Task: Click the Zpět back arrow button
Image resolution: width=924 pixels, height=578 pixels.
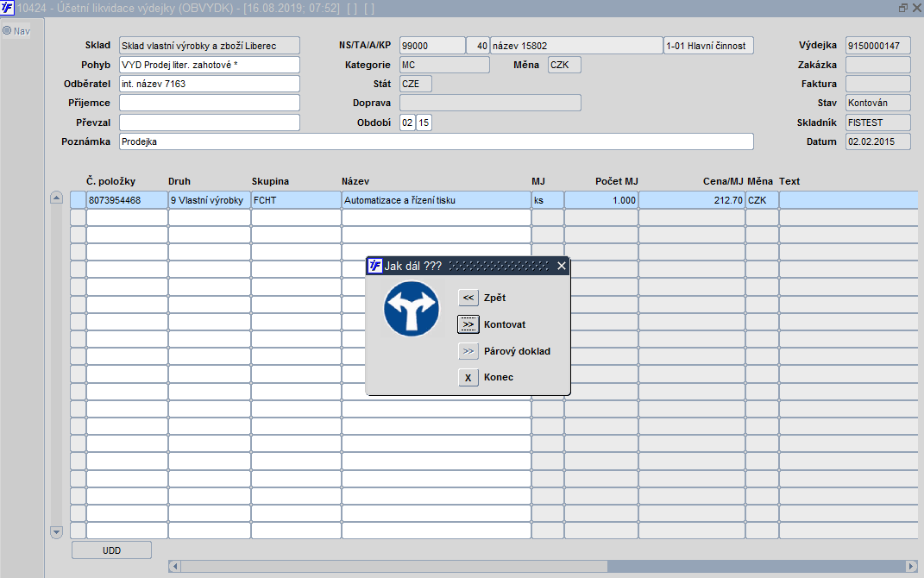Action: (x=468, y=298)
